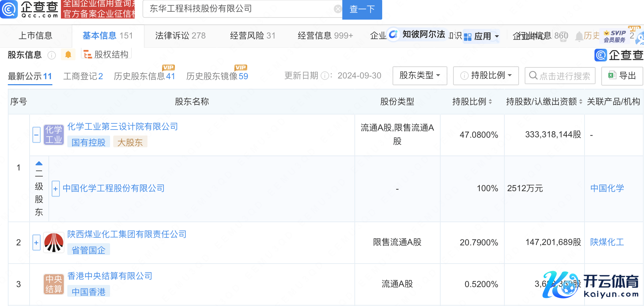Click 陕西煤业化工集团 company logo
Image resolution: width=644 pixels, height=306 pixels.
54,243
